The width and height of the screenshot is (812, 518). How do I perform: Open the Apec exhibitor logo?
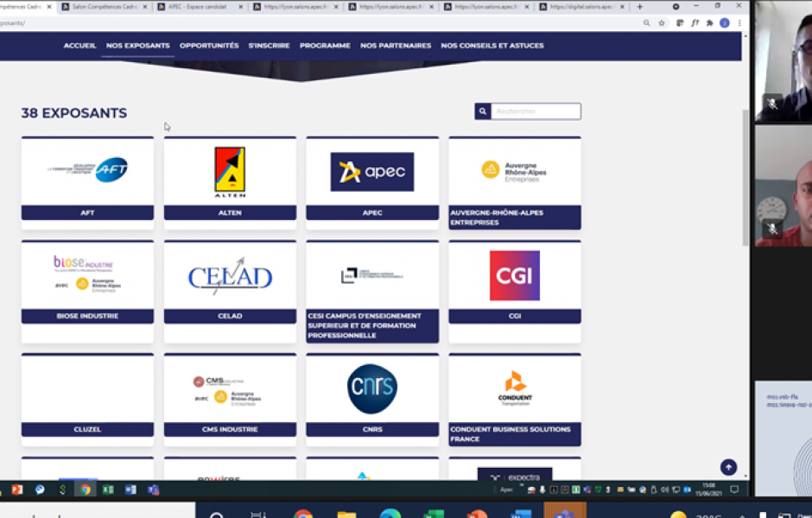pyautogui.click(x=372, y=172)
